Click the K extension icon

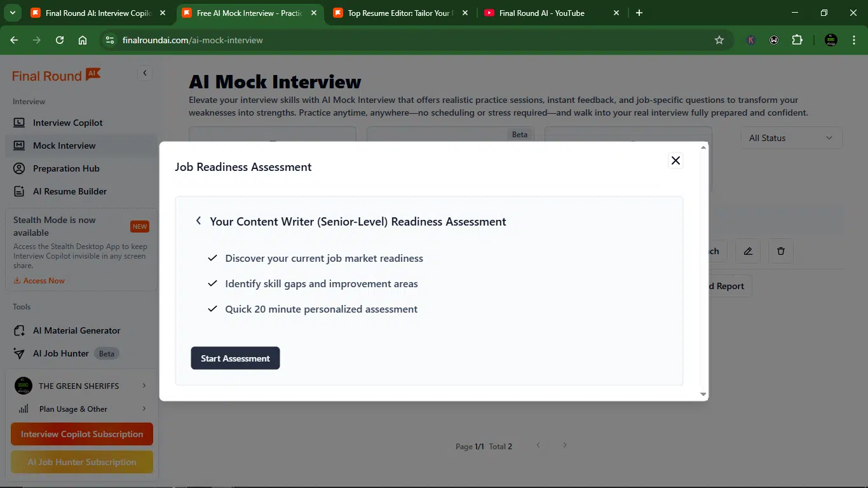click(x=751, y=40)
